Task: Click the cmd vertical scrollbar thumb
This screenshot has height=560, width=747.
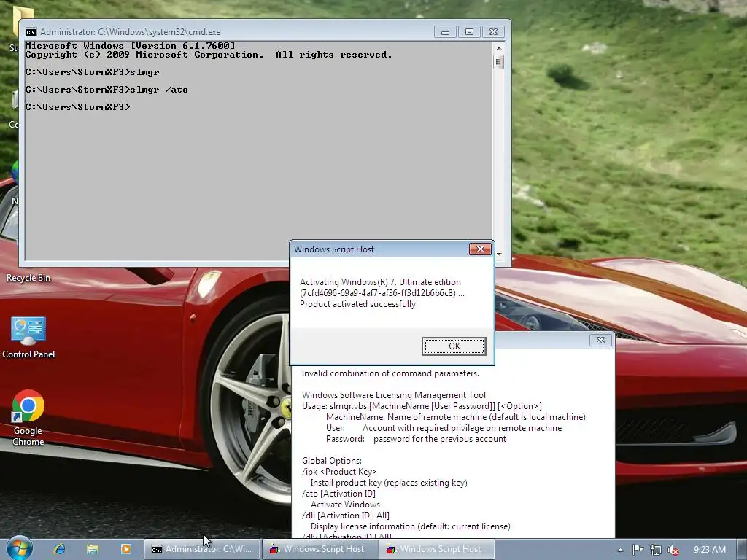Action: 499,62
